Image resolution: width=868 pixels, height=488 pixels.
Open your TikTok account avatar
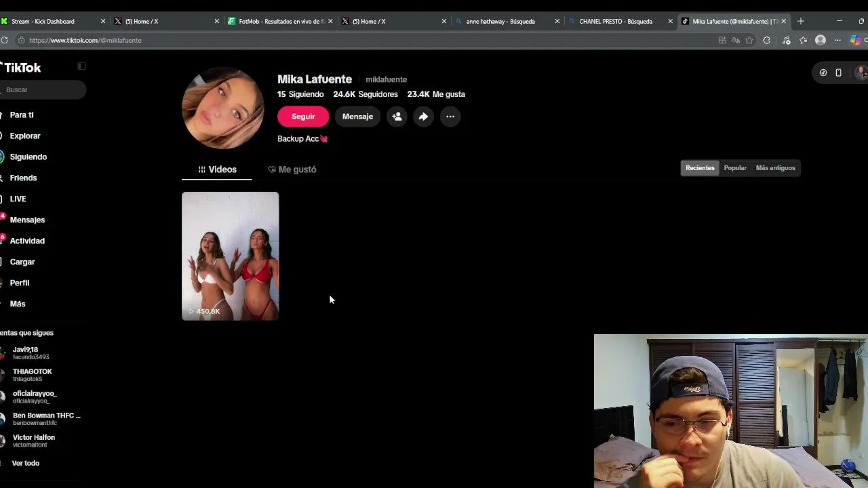pyautogui.click(x=861, y=73)
